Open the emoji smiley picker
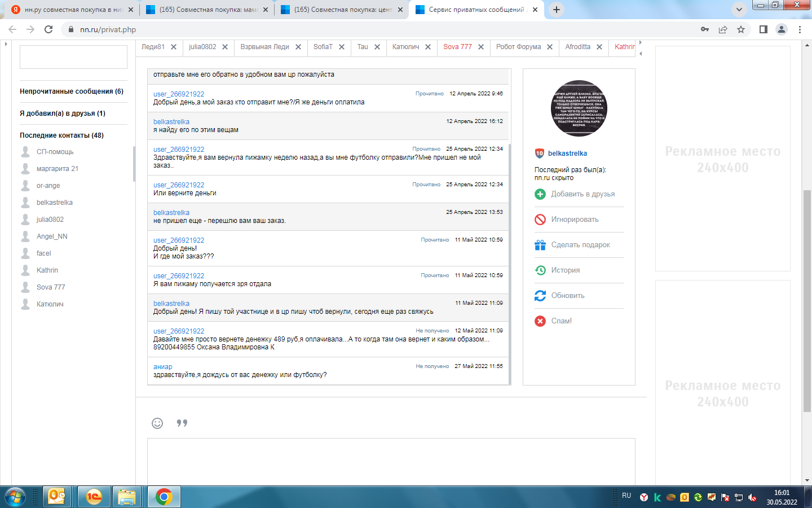This screenshot has width=812, height=508. pos(157,423)
